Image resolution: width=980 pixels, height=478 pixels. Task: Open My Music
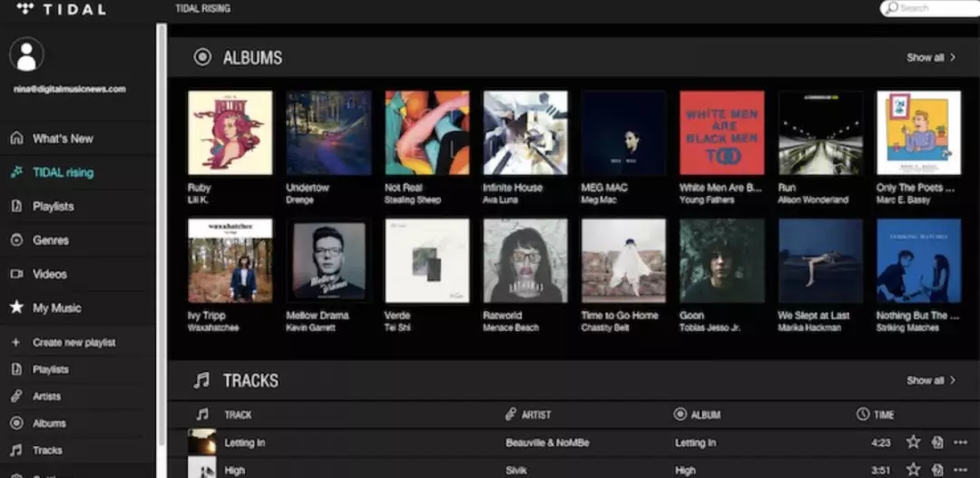(x=57, y=307)
